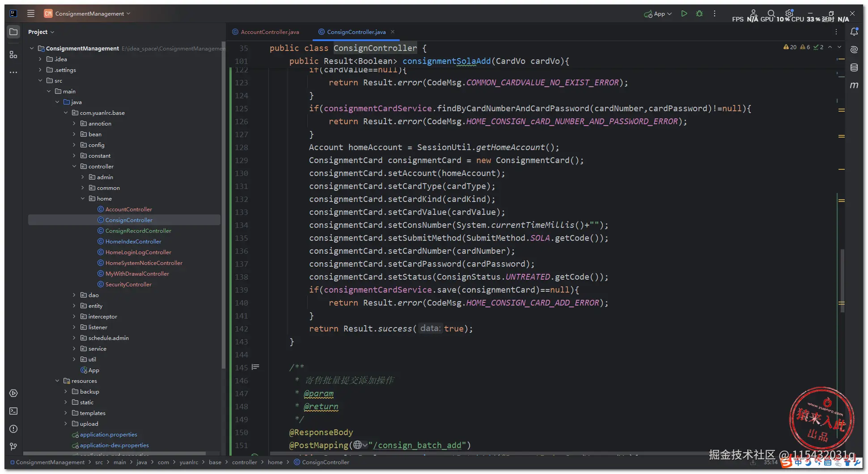Click ConsignController breadcrumb in navigation bar

pos(322,462)
